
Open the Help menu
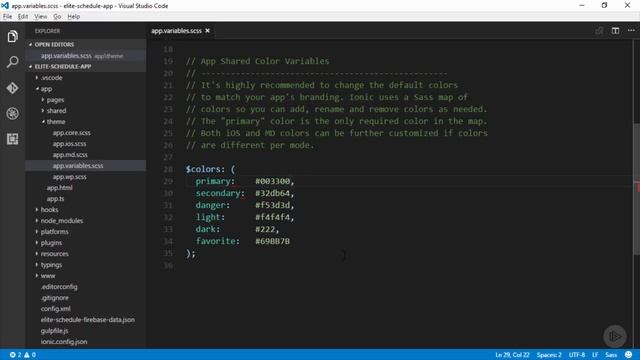tap(73, 17)
